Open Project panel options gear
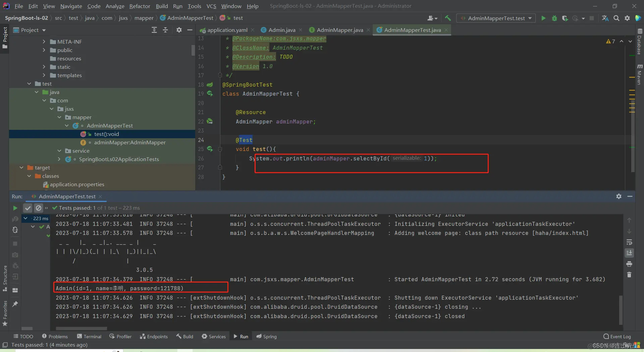644x352 pixels. (179, 30)
